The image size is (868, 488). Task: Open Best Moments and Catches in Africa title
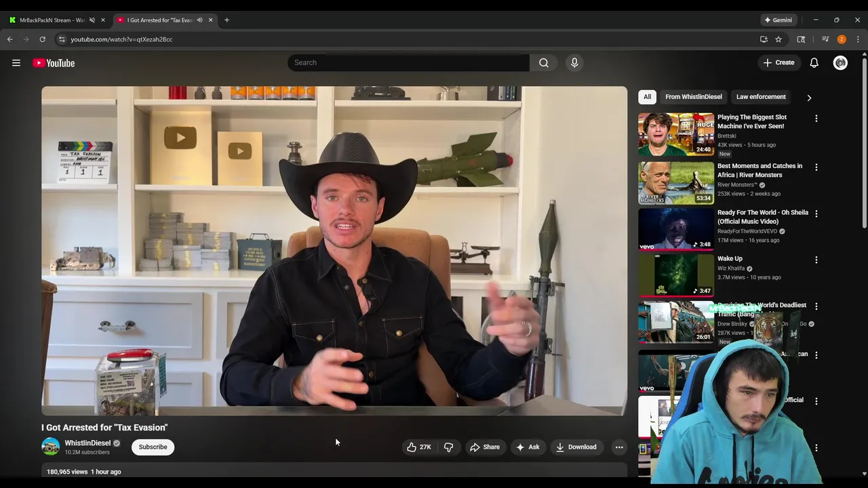pos(759,170)
